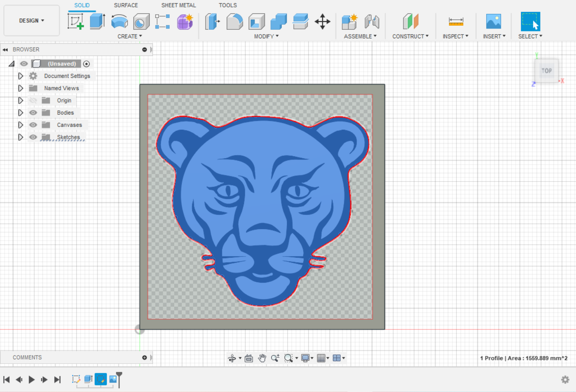The width and height of the screenshot is (576, 392).
Task: Open the Viewports layout dropdown
Action: click(339, 358)
